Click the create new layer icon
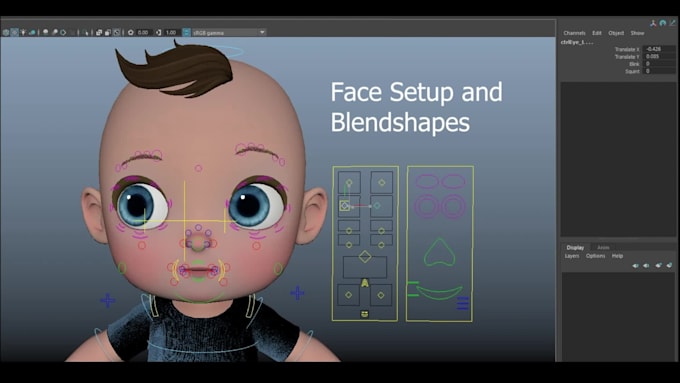This screenshot has width=680, height=383. pyautogui.click(x=658, y=265)
